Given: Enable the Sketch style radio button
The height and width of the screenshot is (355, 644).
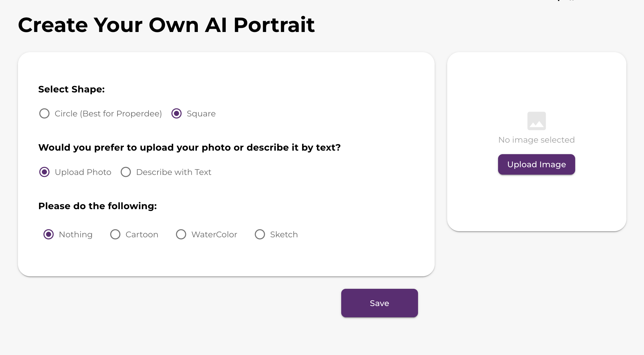Looking at the screenshot, I should (260, 234).
